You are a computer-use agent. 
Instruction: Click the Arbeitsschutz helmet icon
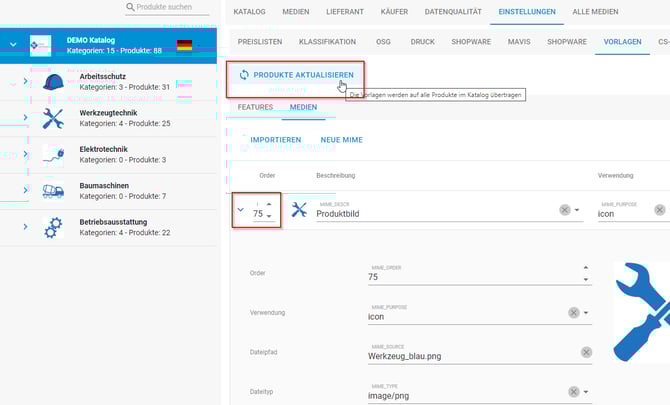point(53,82)
